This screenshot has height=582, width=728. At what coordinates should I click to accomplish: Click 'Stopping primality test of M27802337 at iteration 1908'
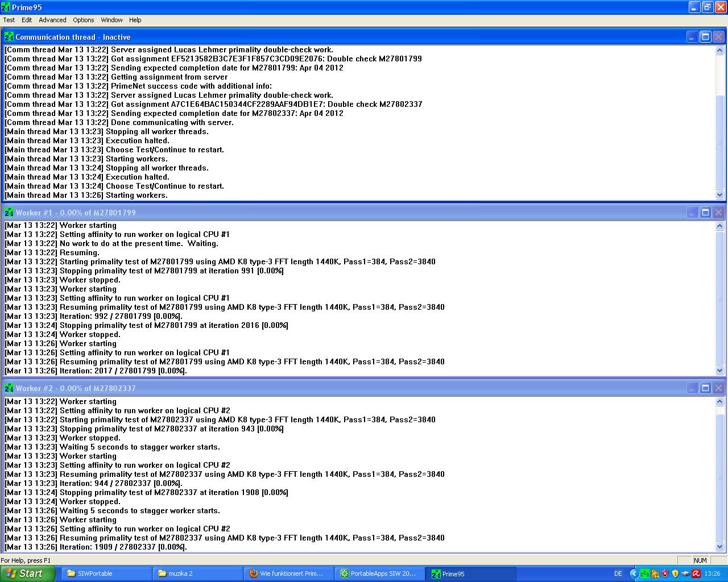point(147,492)
